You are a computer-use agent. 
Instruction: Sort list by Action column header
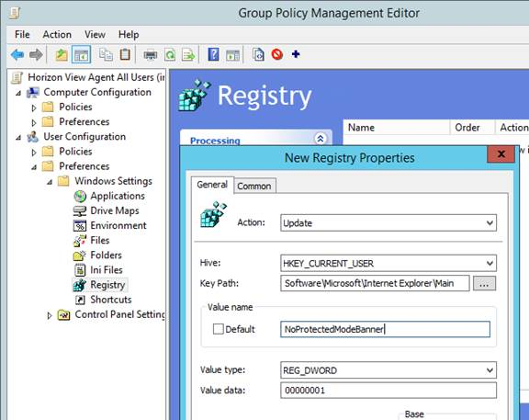click(512, 127)
